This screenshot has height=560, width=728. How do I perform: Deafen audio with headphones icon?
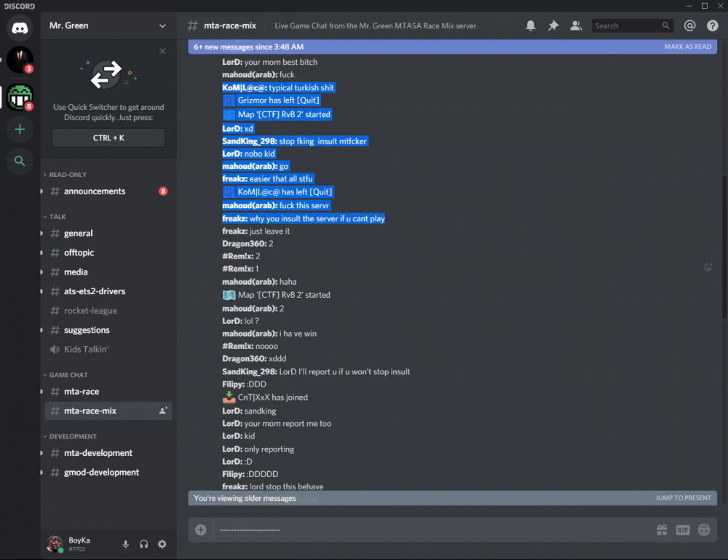143,544
